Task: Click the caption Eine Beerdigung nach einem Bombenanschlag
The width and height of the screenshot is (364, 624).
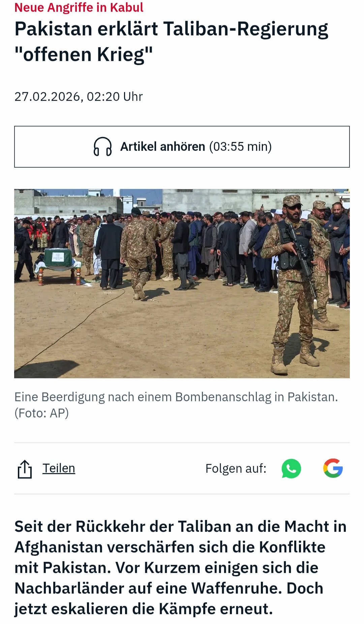Action: tap(176, 397)
